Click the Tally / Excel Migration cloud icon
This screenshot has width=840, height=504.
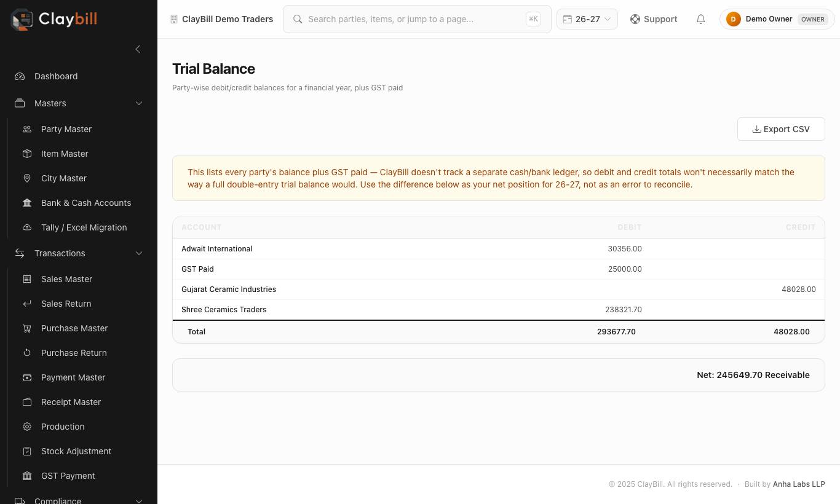pos(27,227)
